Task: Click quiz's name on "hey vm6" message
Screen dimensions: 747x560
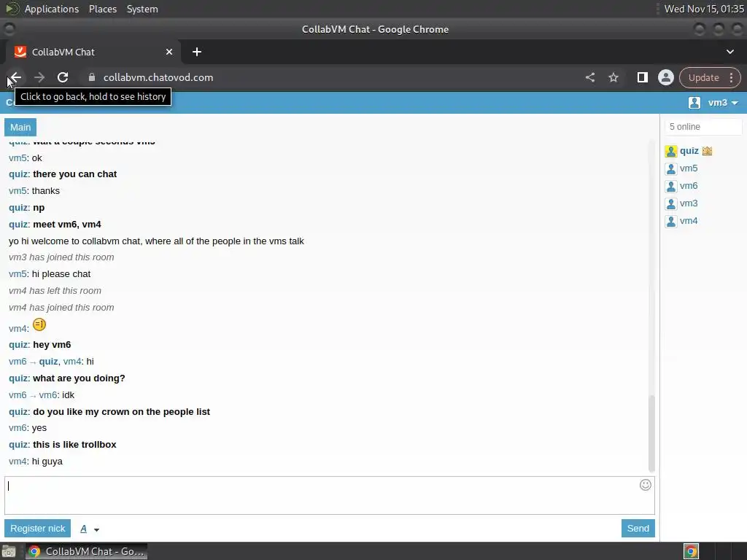Action: pos(18,345)
